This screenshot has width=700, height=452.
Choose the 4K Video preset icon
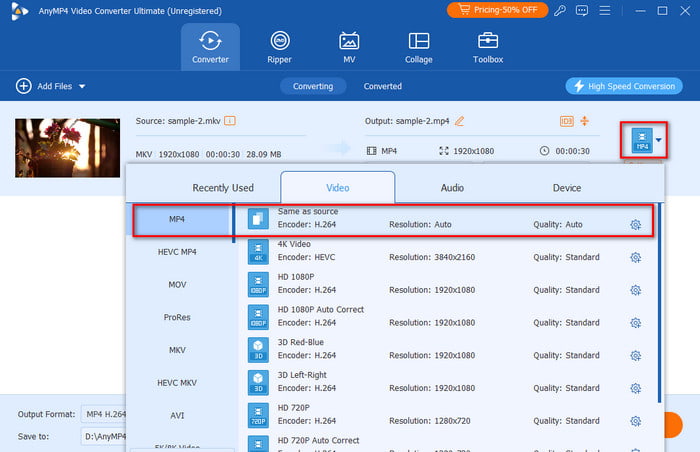[x=258, y=251]
